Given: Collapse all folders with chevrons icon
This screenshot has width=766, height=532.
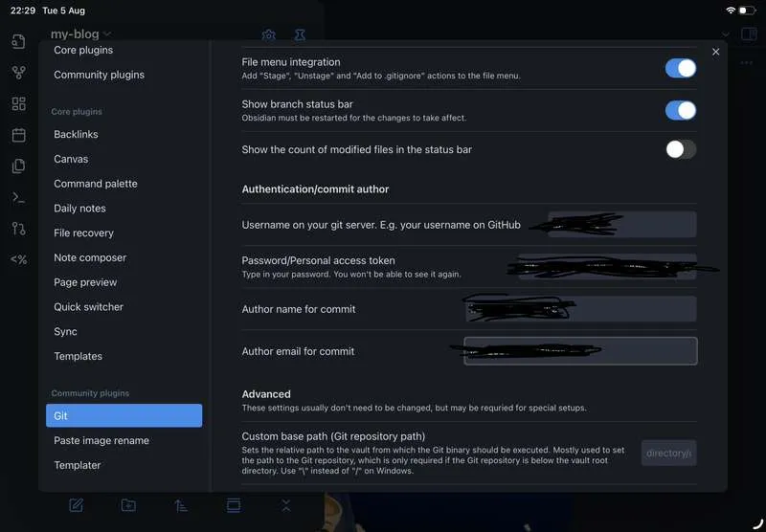Looking at the screenshot, I should 286,505.
